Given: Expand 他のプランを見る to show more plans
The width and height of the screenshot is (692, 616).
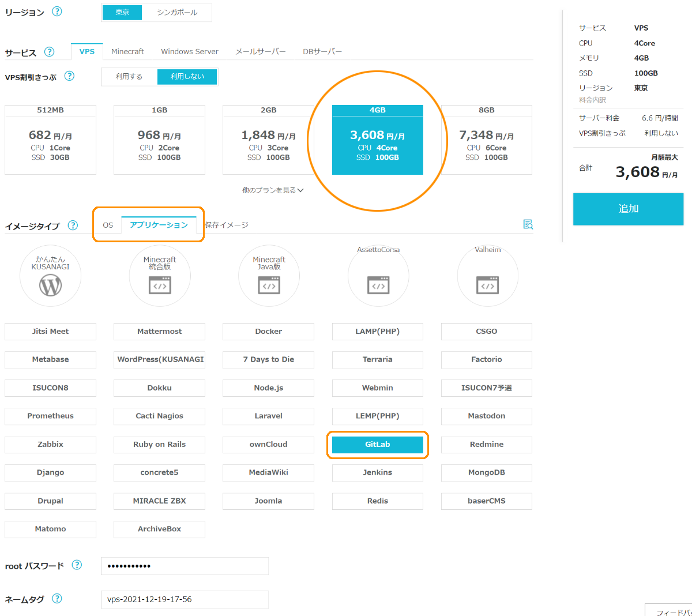Looking at the screenshot, I should (x=273, y=190).
